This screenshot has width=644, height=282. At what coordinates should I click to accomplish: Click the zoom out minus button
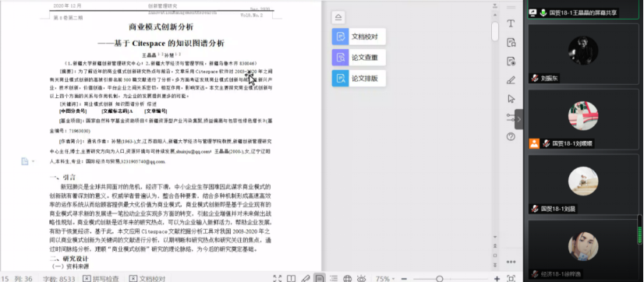click(x=404, y=279)
